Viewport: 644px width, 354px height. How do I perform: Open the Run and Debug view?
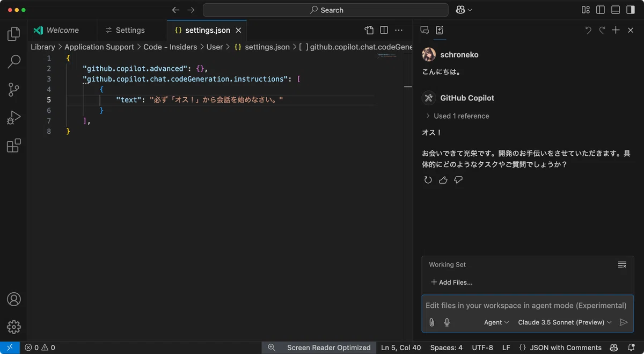click(14, 118)
